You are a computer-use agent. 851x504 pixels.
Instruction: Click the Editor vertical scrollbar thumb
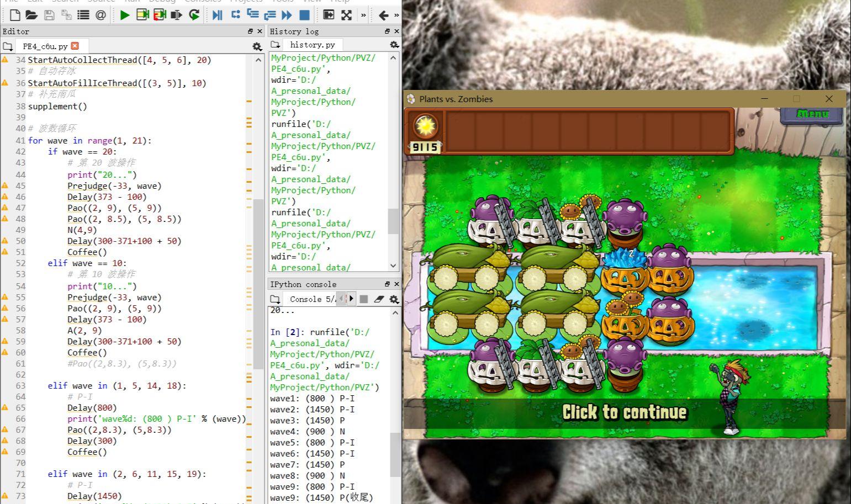pyautogui.click(x=258, y=284)
